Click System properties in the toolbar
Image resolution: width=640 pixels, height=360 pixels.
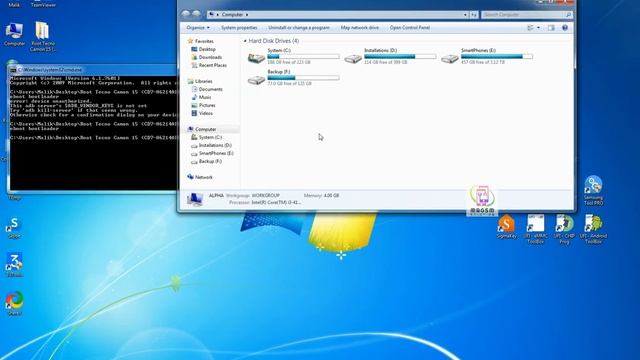(x=239, y=28)
